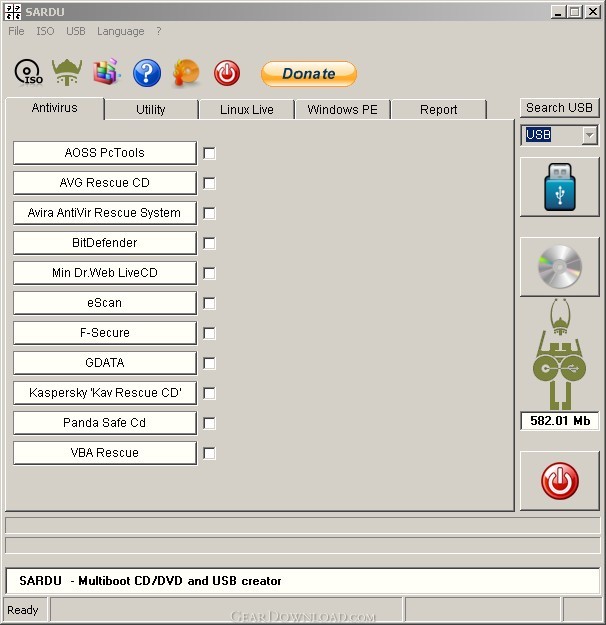The image size is (606, 625).
Task: Switch to the Report tab
Action: 439,110
